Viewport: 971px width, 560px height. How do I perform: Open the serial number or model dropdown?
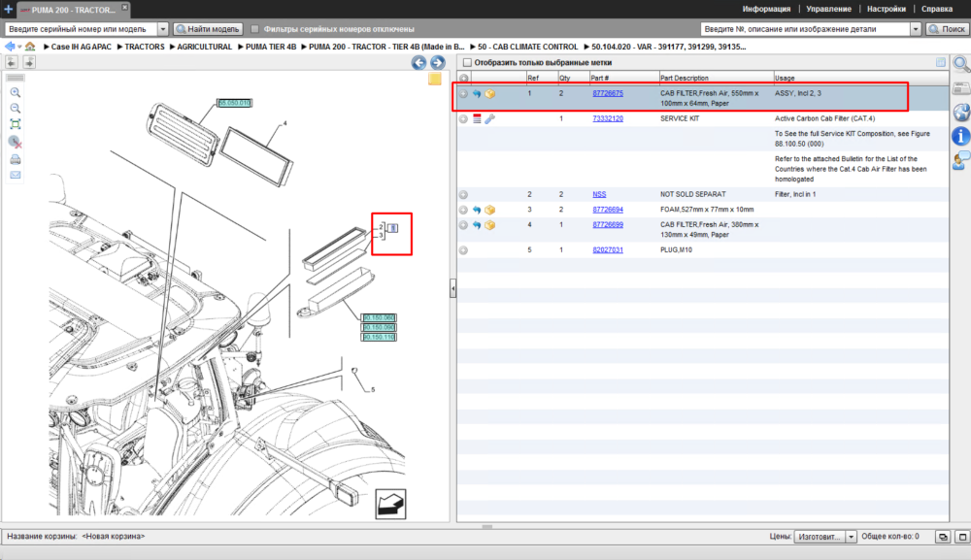click(x=163, y=29)
